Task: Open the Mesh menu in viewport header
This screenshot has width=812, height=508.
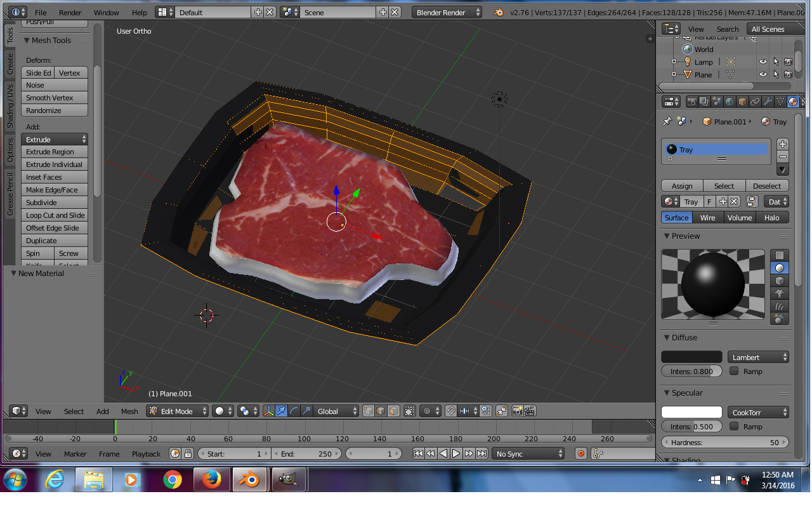Action: click(x=129, y=411)
